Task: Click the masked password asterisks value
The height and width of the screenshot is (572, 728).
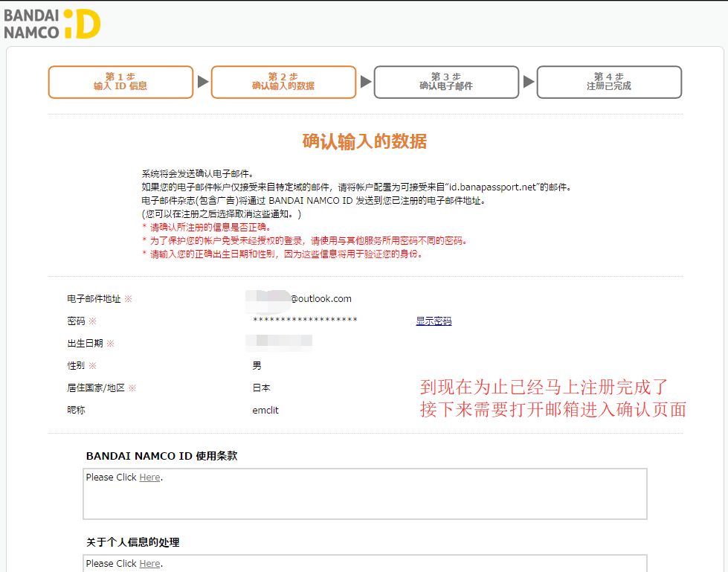Action: [305, 321]
